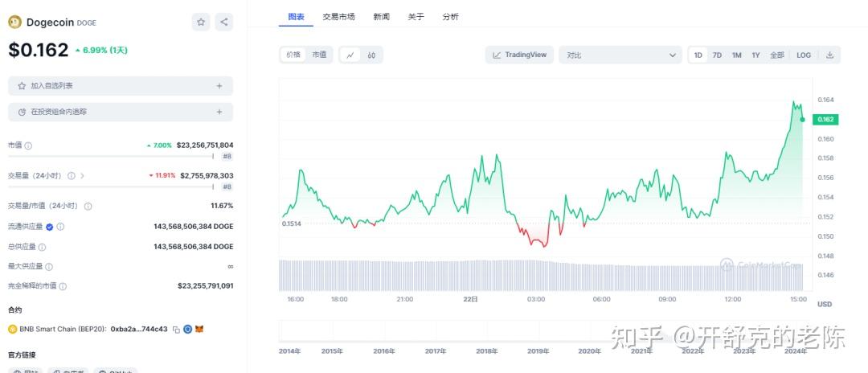Open the 对比 compare dropdown
868x373 pixels.
[620, 55]
